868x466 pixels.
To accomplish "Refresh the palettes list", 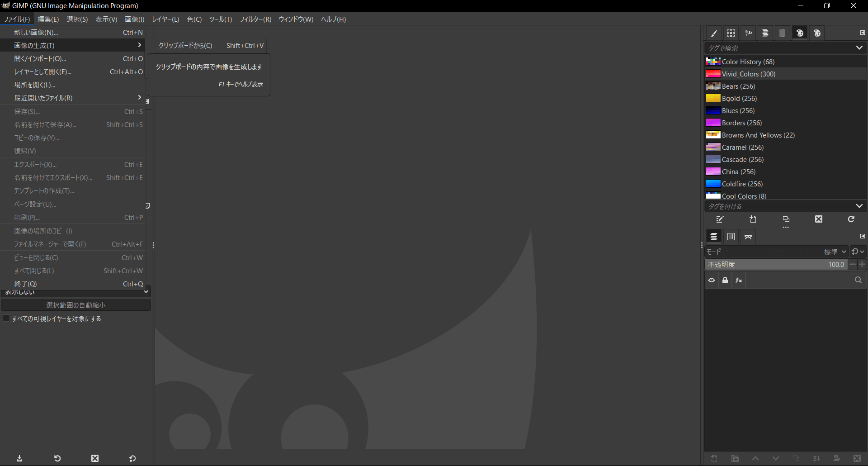I will coord(851,219).
